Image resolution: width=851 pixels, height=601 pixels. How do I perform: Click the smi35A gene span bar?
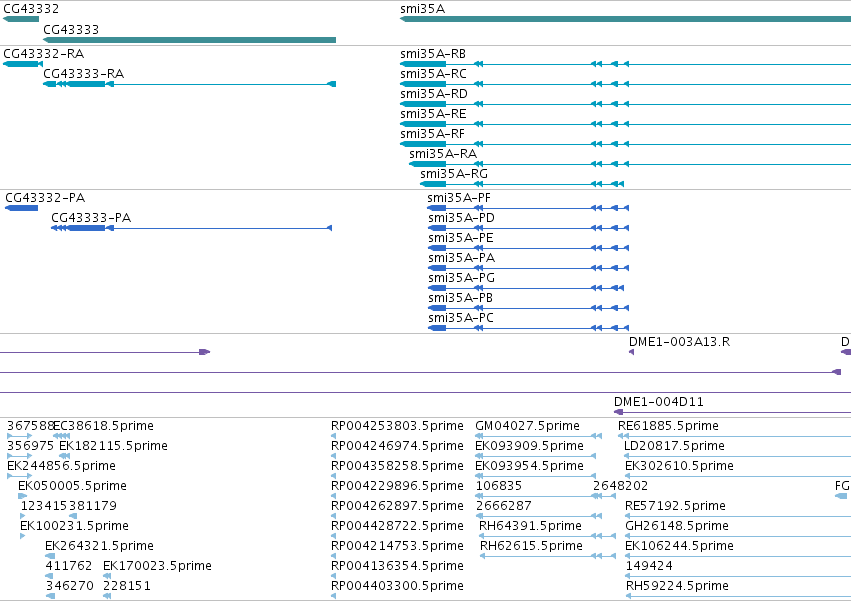pyautogui.click(x=625, y=19)
